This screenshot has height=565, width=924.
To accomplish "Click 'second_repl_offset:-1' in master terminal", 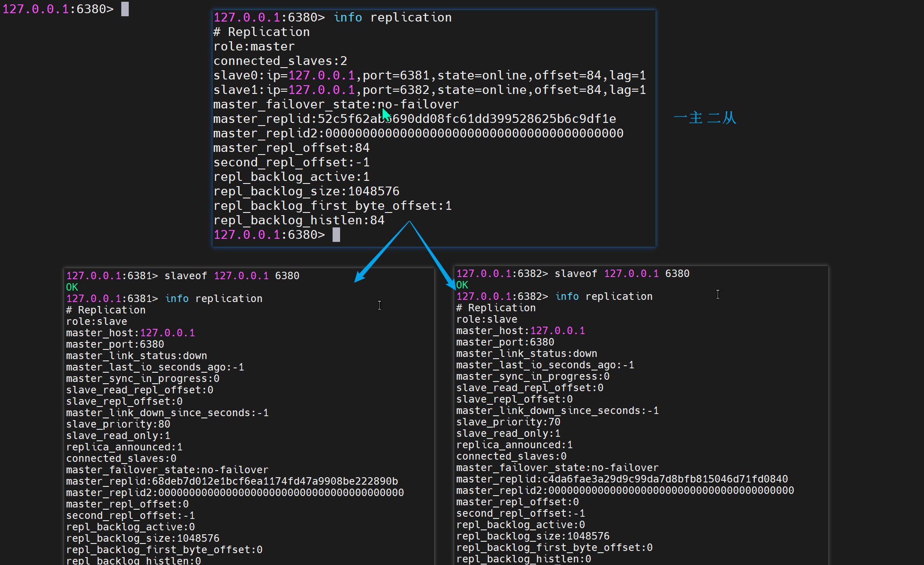I will coord(291,162).
